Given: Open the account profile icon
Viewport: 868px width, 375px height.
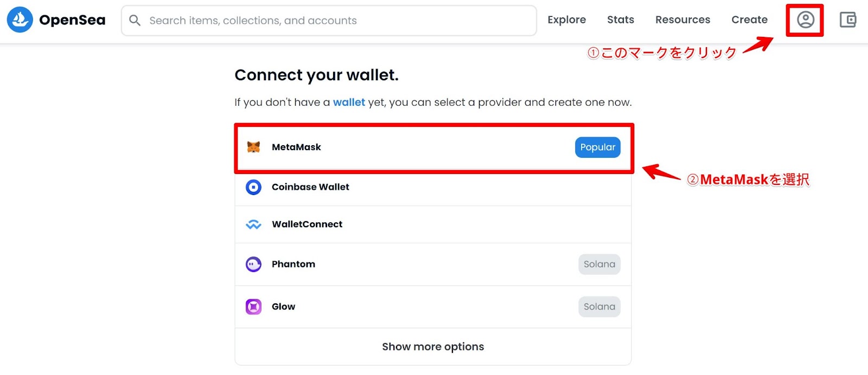Looking at the screenshot, I should click(805, 20).
